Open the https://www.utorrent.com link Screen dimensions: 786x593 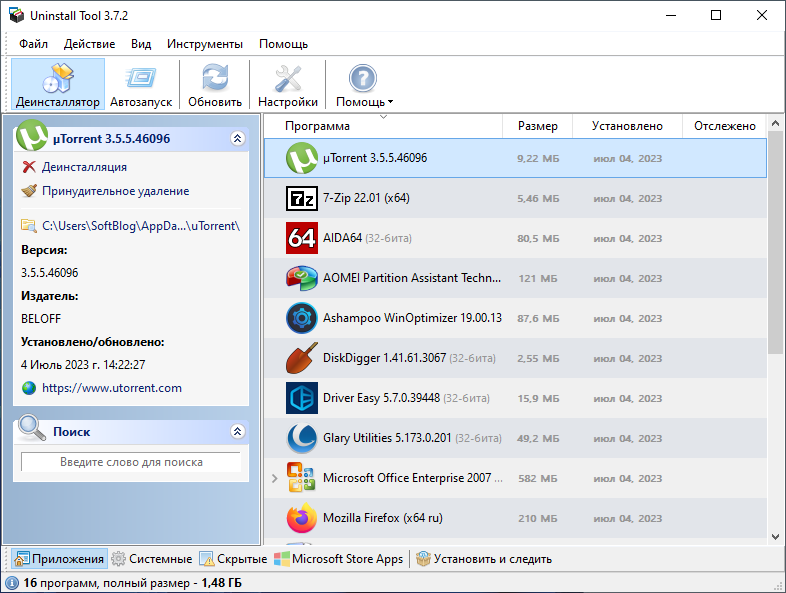(x=112, y=388)
